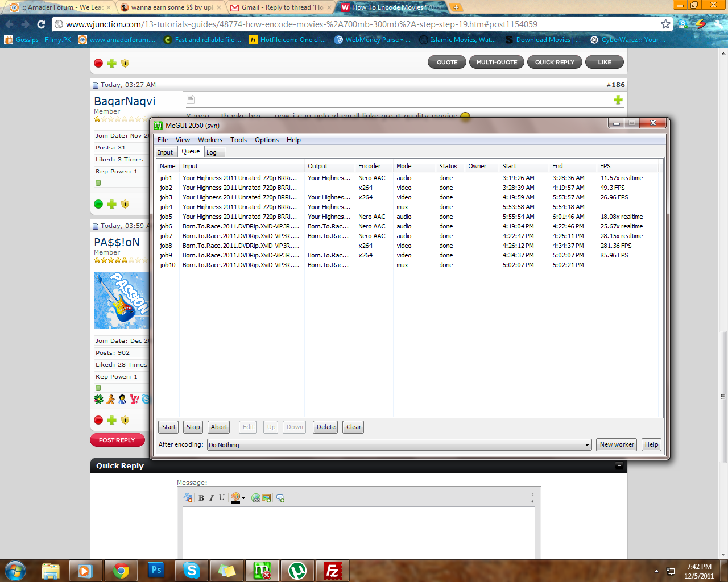Screen dimensions: 728x582
Task: Click the Insert Link globe icon
Action: click(x=256, y=498)
